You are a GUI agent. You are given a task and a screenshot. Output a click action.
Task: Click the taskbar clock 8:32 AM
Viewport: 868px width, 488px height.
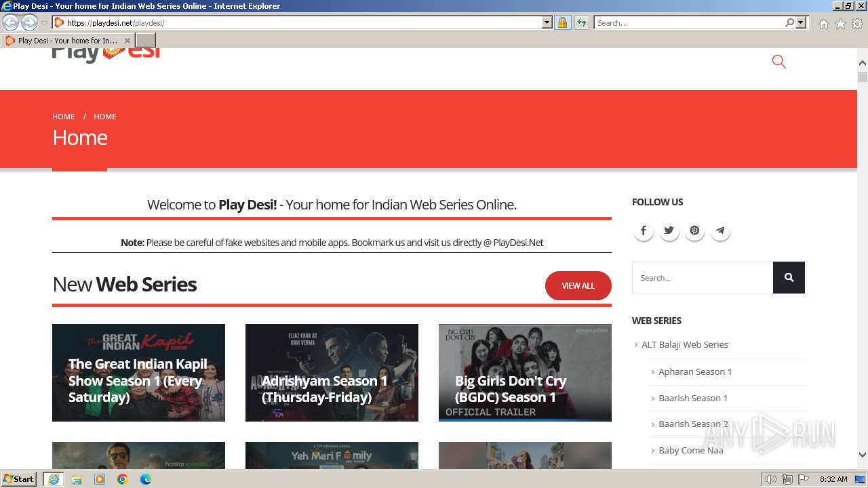click(x=833, y=479)
